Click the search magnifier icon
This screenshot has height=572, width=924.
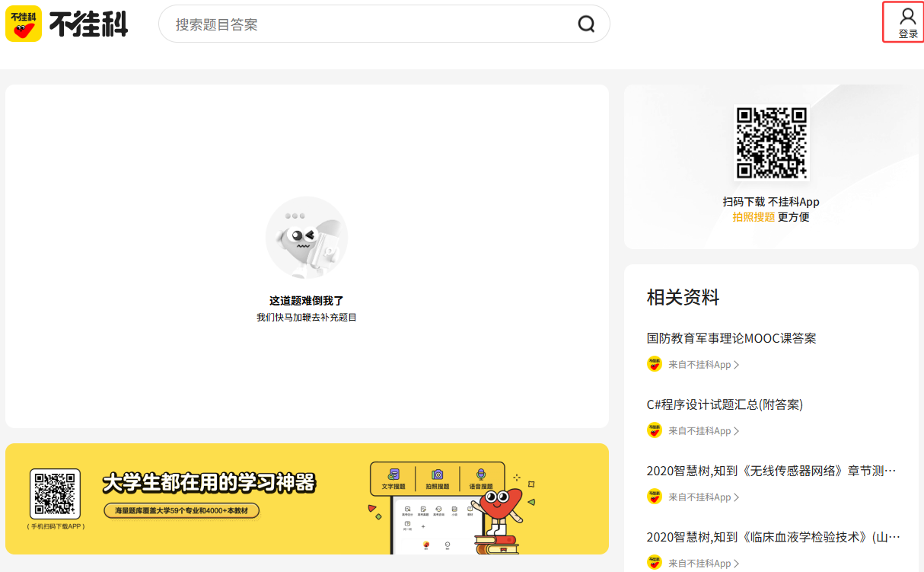pos(585,24)
